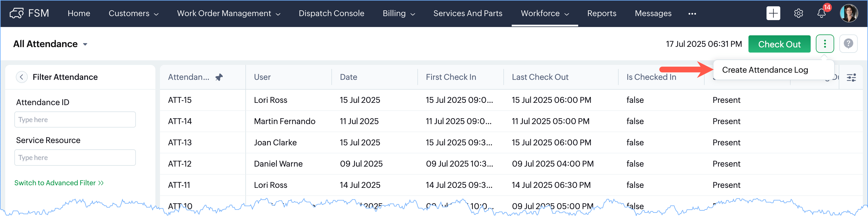Click the pin icon on Attendance column

[219, 77]
